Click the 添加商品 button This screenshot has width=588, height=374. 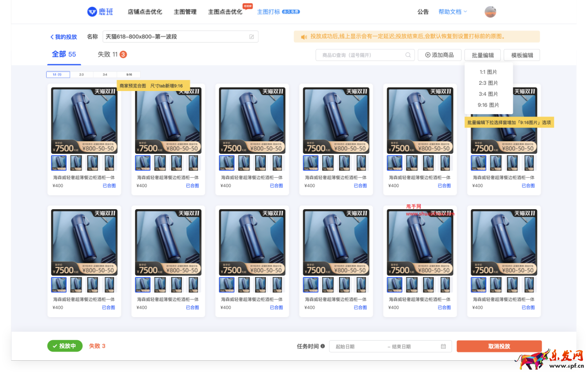coord(439,55)
